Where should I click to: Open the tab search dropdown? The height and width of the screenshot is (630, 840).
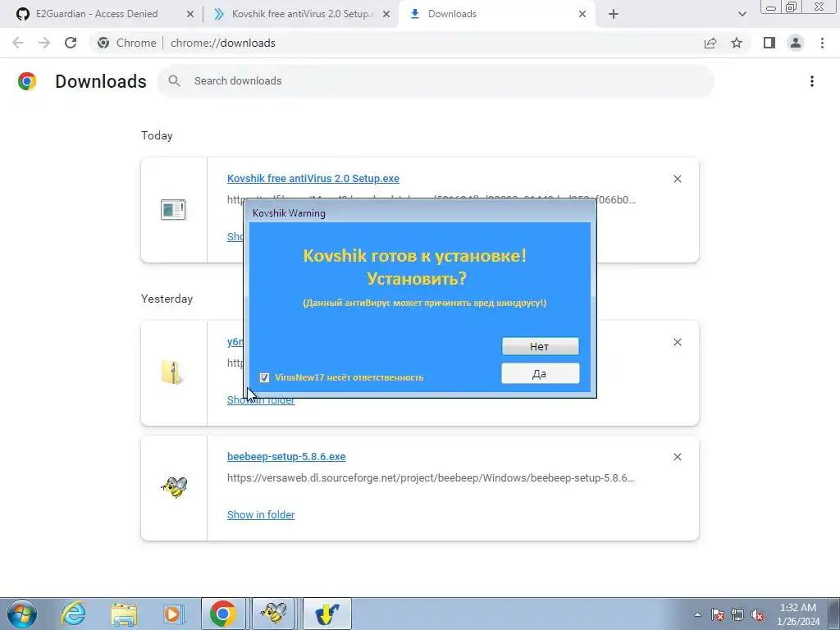pyautogui.click(x=742, y=14)
